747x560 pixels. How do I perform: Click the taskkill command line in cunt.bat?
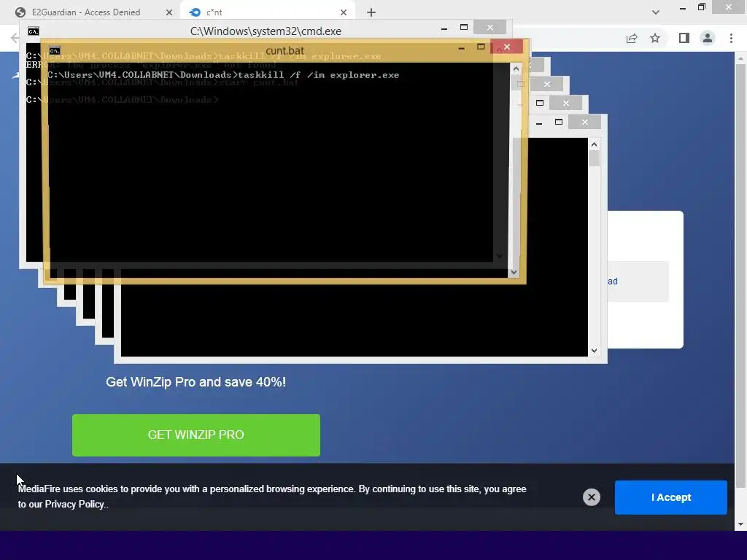223,75
